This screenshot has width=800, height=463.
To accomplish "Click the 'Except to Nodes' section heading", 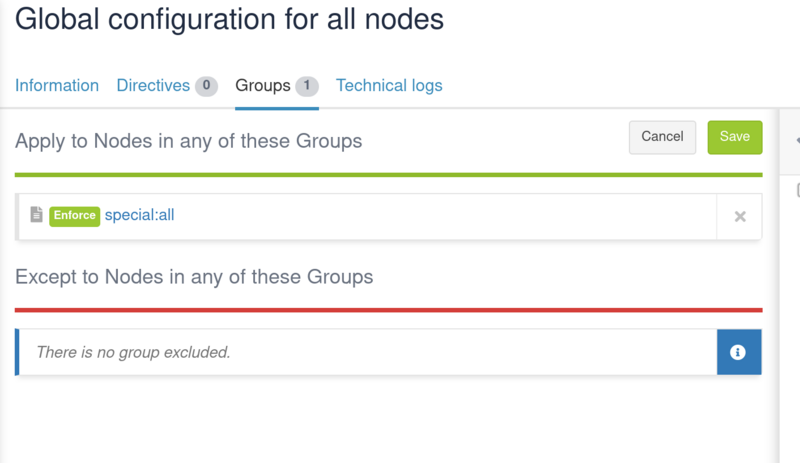I will pyautogui.click(x=194, y=277).
